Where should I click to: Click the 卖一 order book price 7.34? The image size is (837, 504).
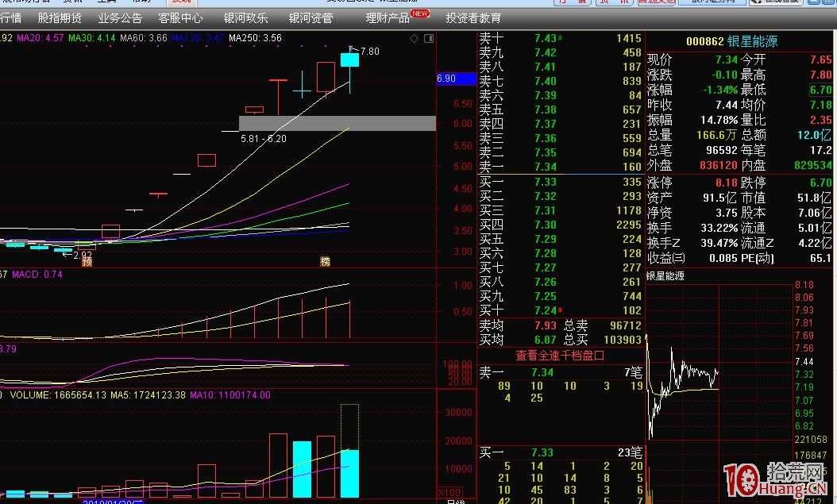coord(546,167)
